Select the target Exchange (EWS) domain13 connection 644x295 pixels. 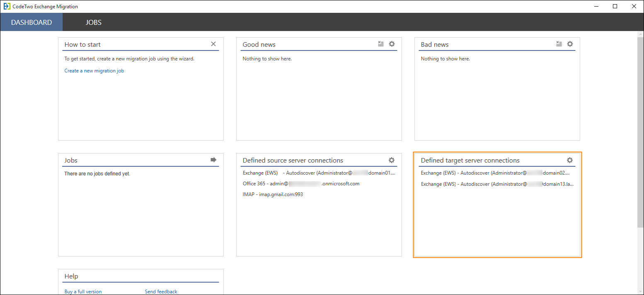(x=497, y=184)
